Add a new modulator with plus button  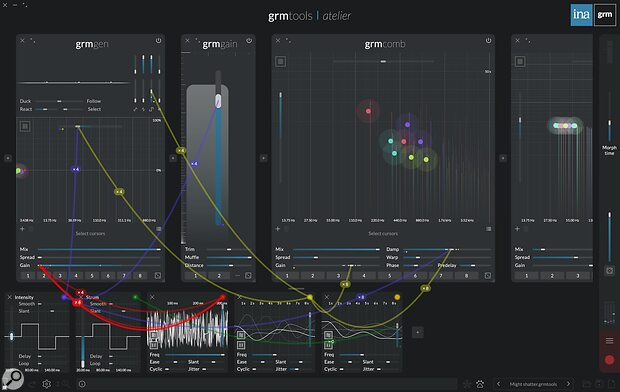(x=418, y=333)
